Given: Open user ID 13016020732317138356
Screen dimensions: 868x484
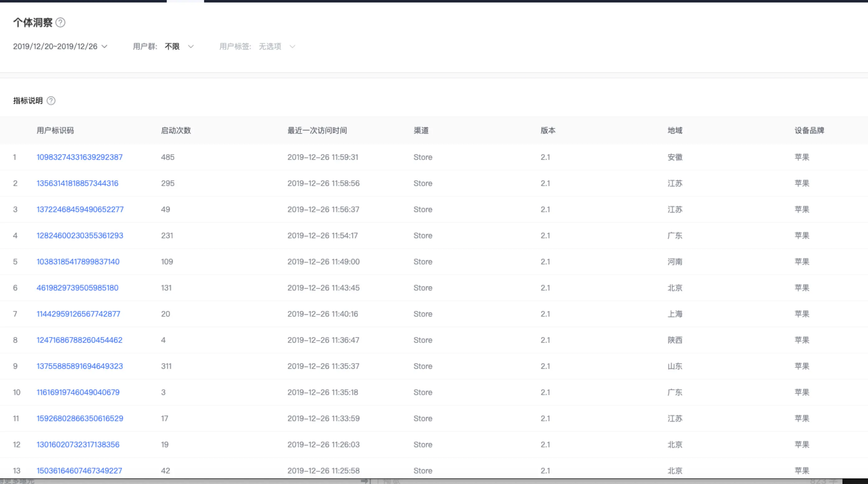Looking at the screenshot, I should 78,444.
